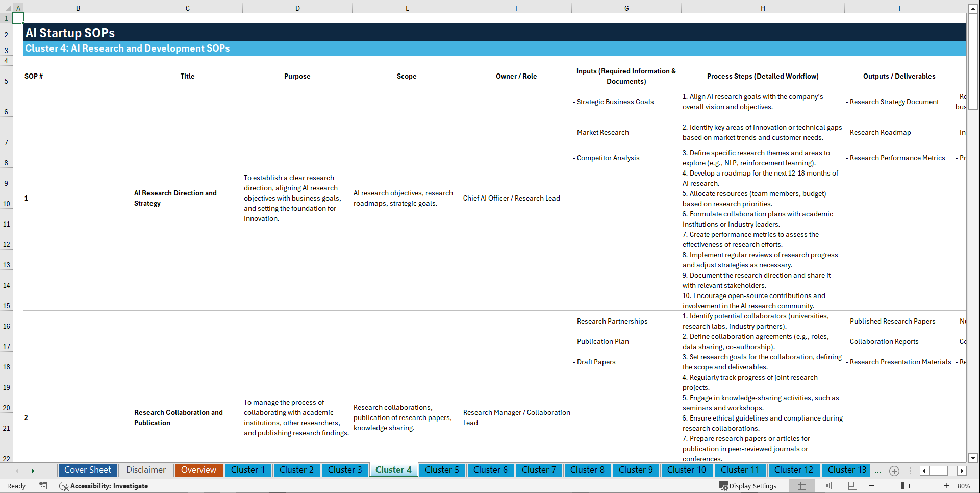Screen dimensions: 980x493
Task: Open the Macro Recording icon in the status bar
Action: click(x=43, y=486)
